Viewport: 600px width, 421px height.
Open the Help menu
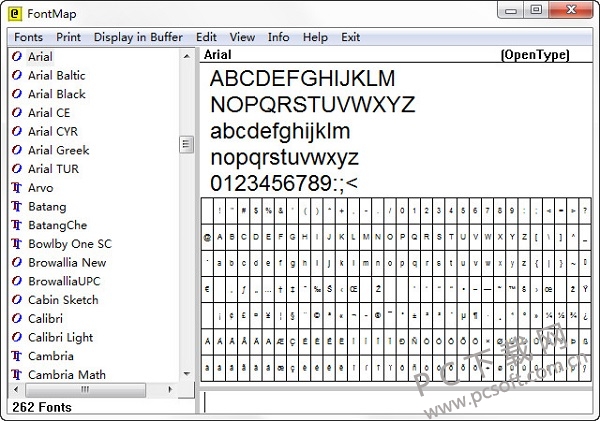(315, 37)
